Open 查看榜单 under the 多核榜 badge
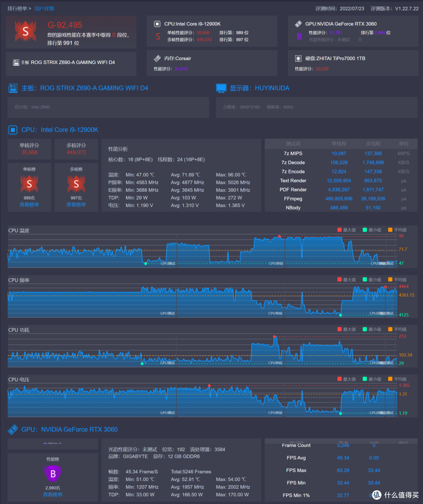 (76, 205)
